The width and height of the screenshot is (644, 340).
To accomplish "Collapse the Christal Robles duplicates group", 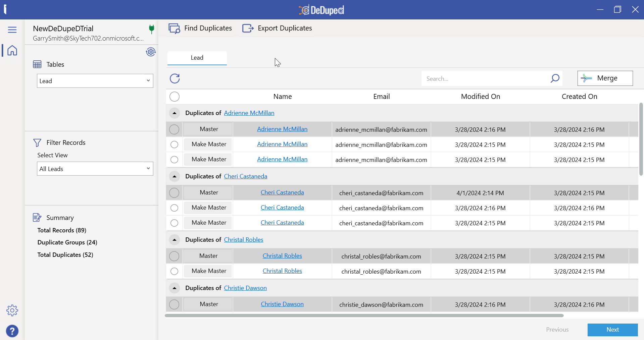I will 175,240.
